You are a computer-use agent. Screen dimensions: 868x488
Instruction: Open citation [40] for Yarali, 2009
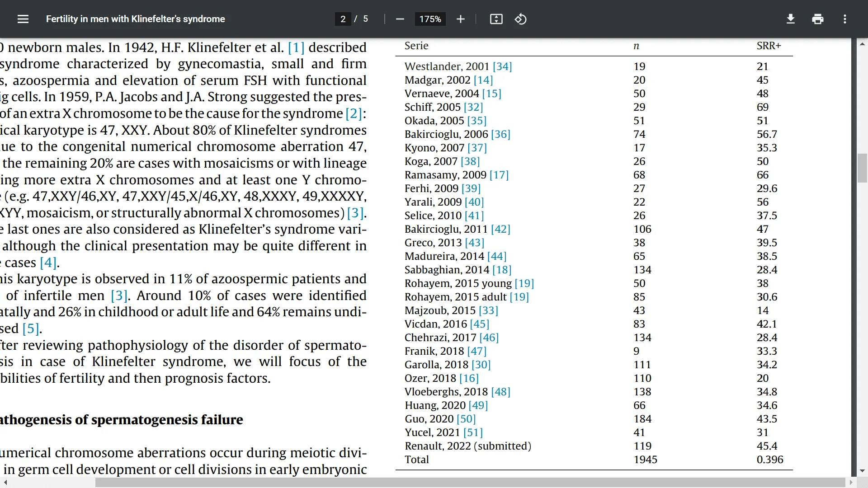tap(474, 202)
